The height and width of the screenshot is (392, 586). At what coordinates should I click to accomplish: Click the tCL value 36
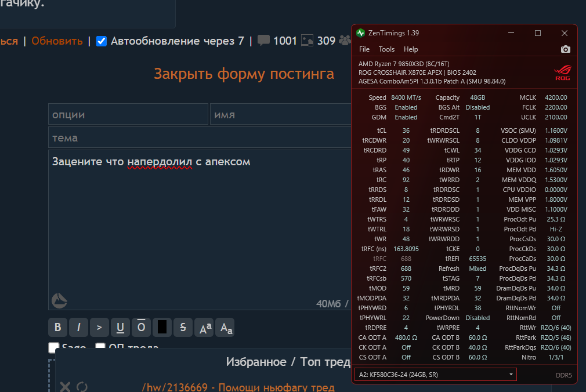406,130
